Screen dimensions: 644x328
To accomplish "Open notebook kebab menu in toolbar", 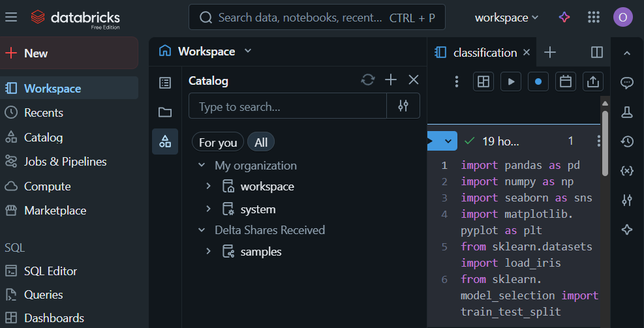I will coord(457,82).
